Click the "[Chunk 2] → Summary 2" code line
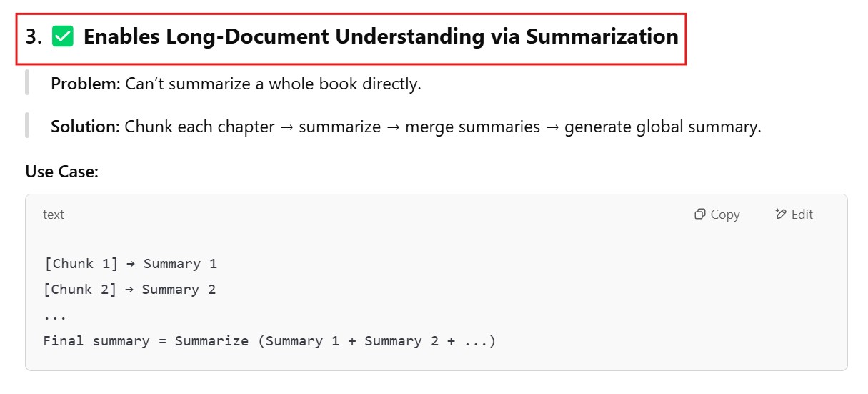 point(129,290)
